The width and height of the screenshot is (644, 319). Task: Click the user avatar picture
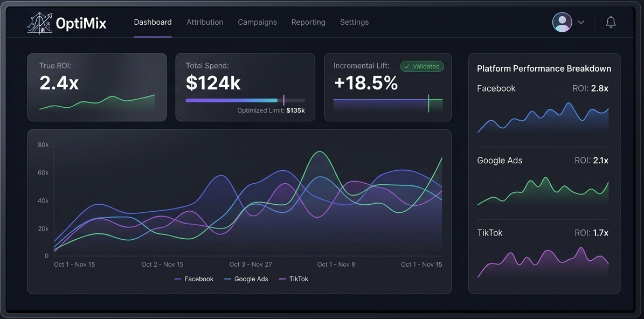coord(562,22)
